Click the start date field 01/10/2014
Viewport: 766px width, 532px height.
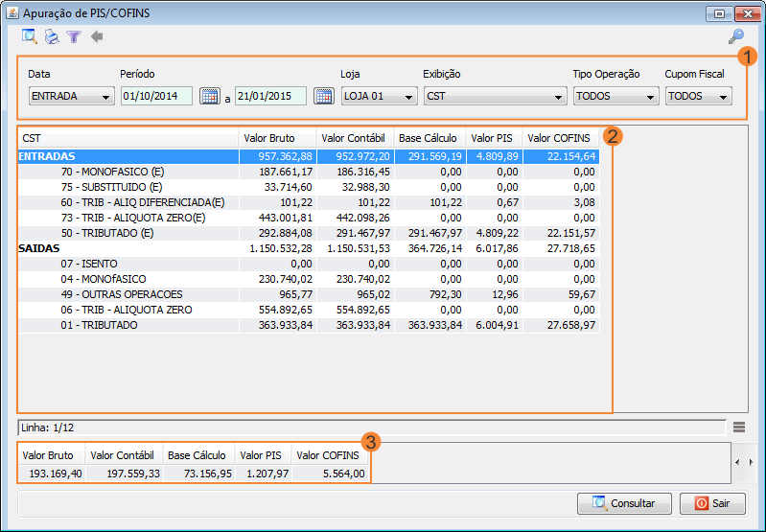(x=157, y=96)
